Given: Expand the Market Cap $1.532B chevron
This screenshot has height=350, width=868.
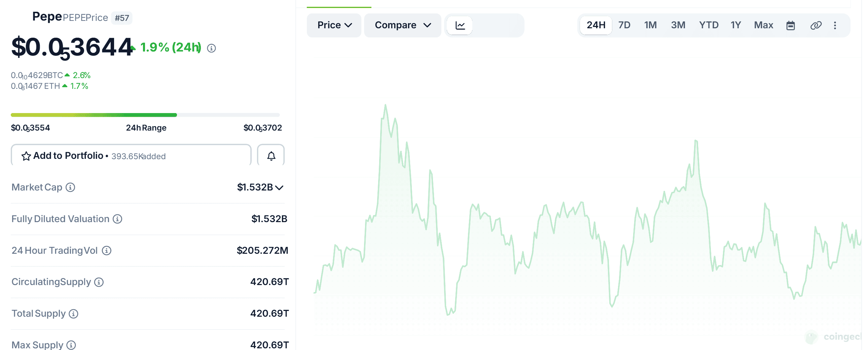Looking at the screenshot, I should 279,187.
